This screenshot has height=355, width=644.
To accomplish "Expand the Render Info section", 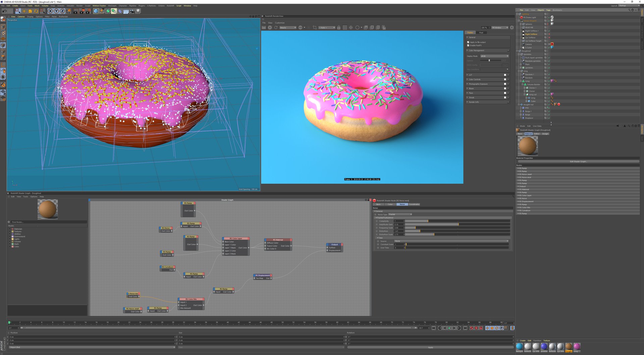I will (x=468, y=102).
